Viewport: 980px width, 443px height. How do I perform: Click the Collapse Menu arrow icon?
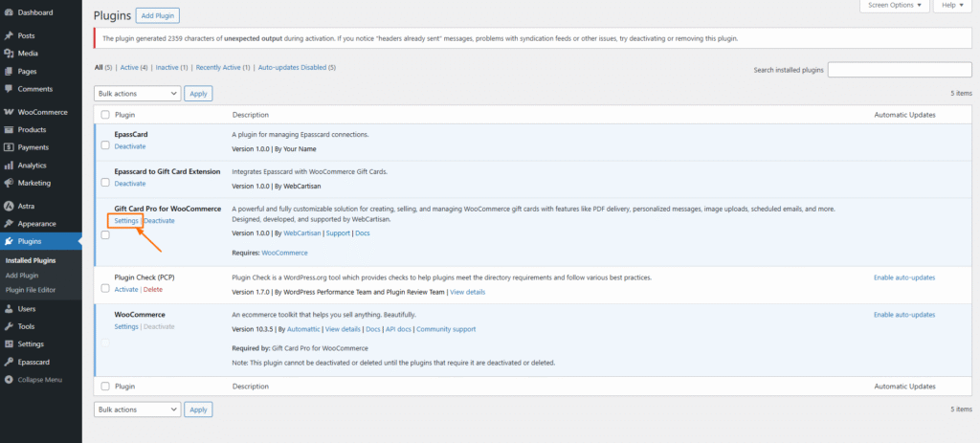(x=8, y=380)
